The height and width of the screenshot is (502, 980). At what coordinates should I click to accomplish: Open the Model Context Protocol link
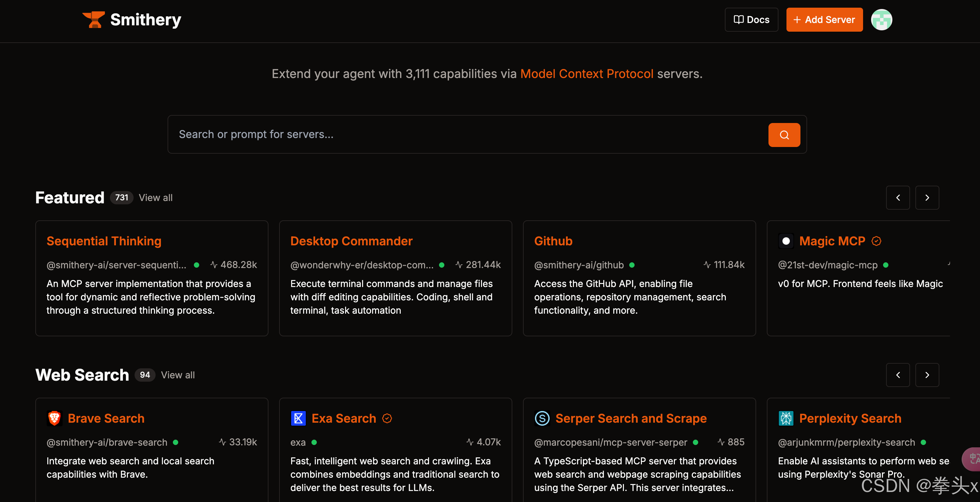(x=586, y=74)
